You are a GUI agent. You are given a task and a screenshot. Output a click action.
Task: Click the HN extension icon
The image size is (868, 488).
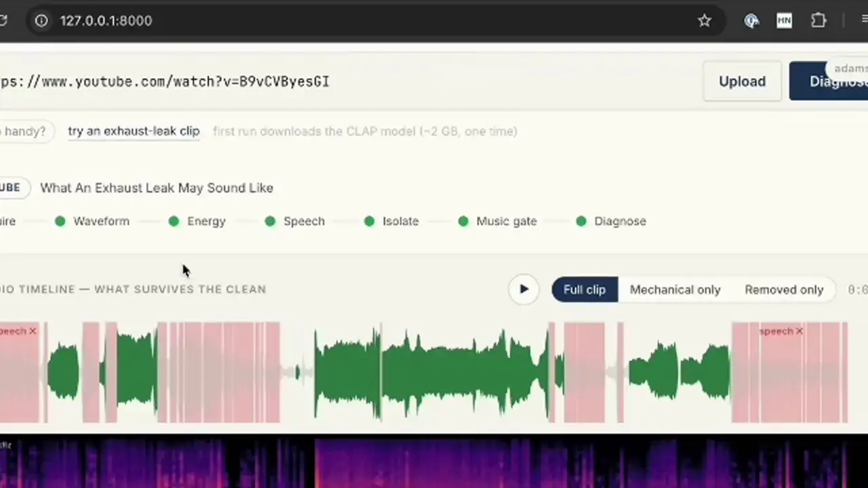pyautogui.click(x=784, y=20)
